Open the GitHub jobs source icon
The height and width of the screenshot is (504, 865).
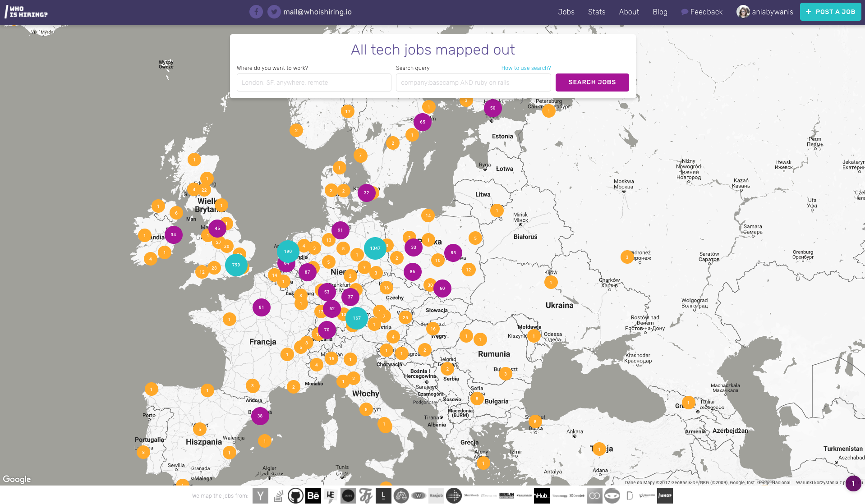(x=295, y=495)
